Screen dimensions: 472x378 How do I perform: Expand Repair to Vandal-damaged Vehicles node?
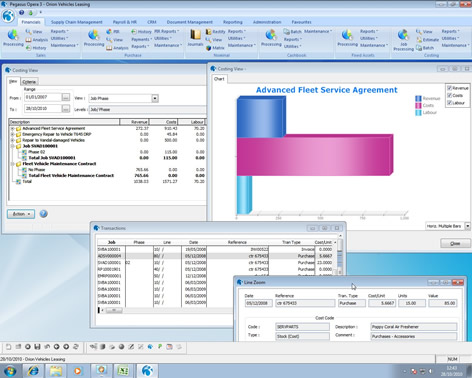tap(12, 140)
